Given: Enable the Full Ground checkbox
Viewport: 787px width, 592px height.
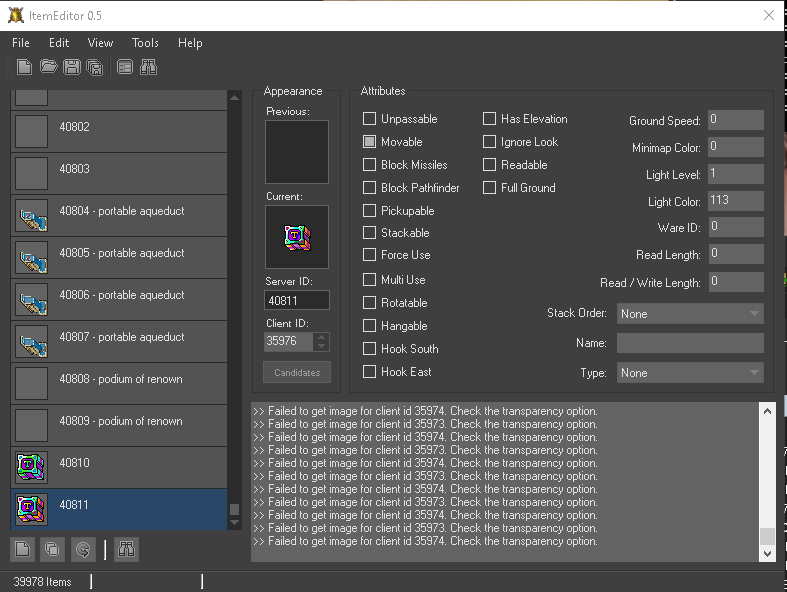Looking at the screenshot, I should [x=489, y=188].
